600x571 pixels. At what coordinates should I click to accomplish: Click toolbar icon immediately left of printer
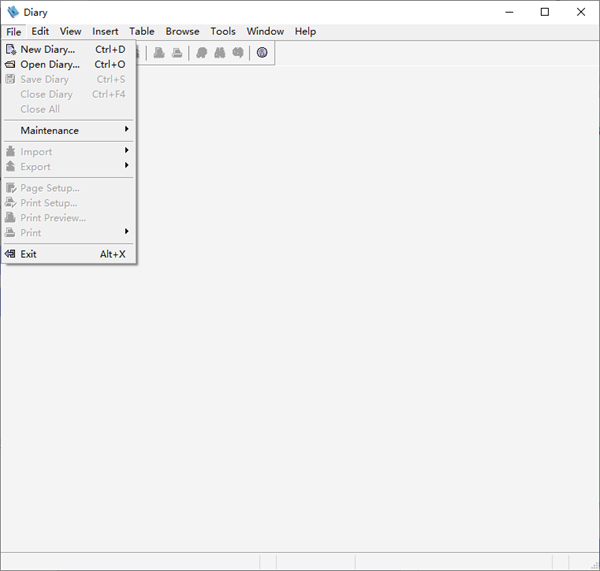158,53
